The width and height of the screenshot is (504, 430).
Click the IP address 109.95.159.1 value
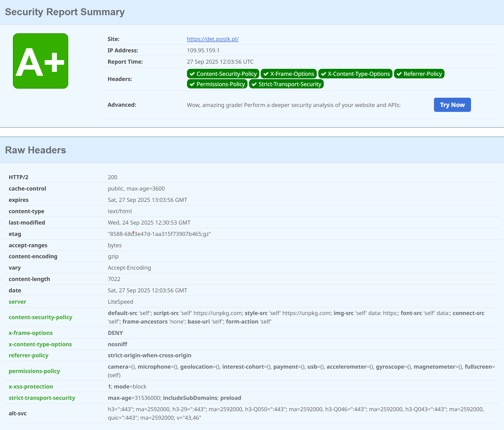[x=203, y=50]
